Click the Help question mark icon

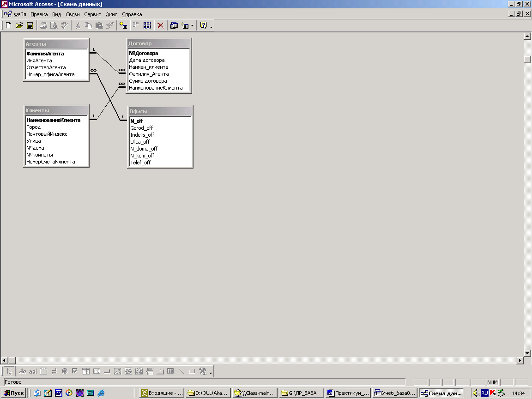click(203, 25)
